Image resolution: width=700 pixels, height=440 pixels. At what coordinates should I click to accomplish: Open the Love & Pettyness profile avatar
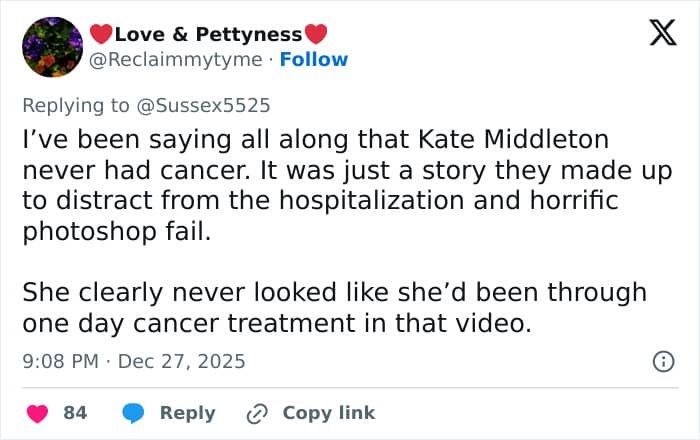click(51, 47)
